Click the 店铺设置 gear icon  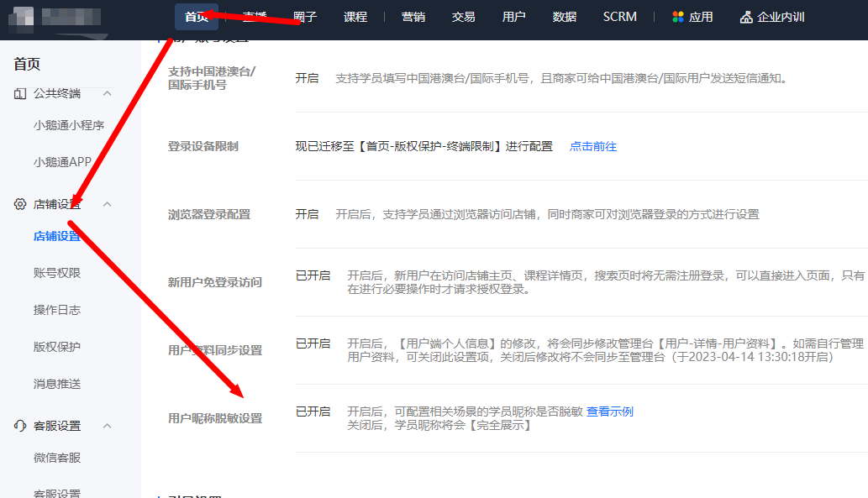coord(20,204)
